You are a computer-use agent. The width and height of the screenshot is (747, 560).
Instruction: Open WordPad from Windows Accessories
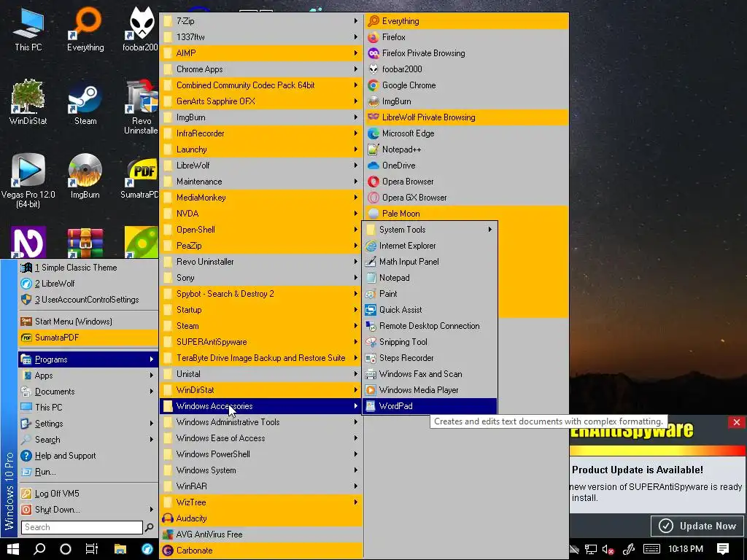429,406
